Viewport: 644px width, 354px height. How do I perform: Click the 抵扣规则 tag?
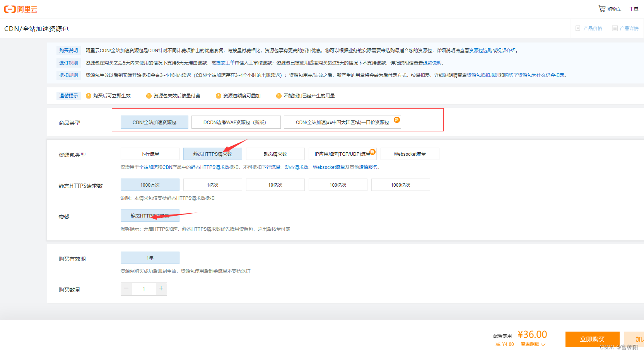coord(68,75)
